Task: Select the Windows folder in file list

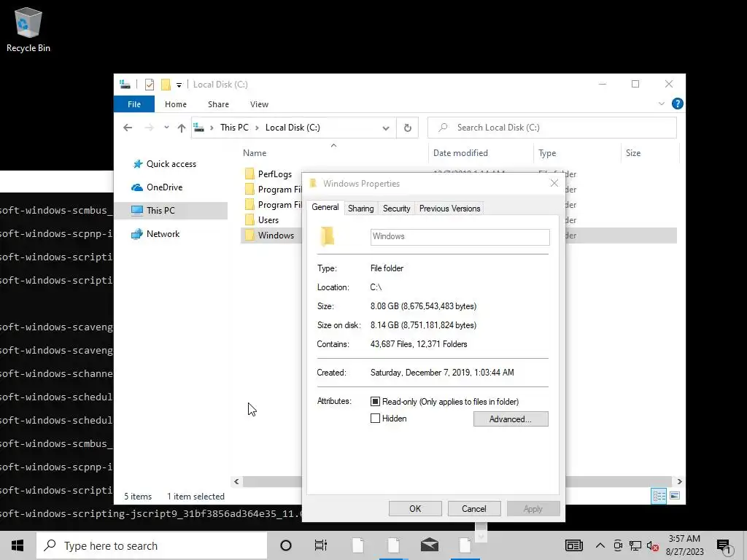Action: coord(276,236)
